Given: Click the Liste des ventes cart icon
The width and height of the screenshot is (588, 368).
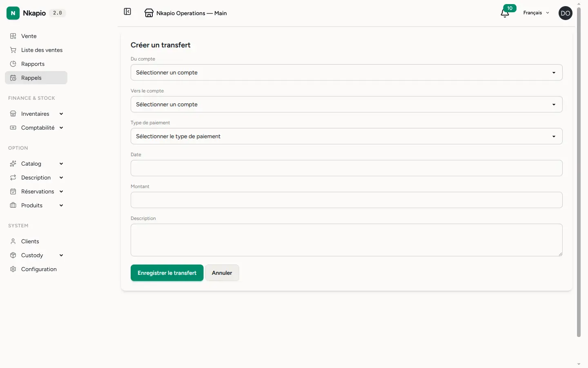Looking at the screenshot, I should [13, 50].
